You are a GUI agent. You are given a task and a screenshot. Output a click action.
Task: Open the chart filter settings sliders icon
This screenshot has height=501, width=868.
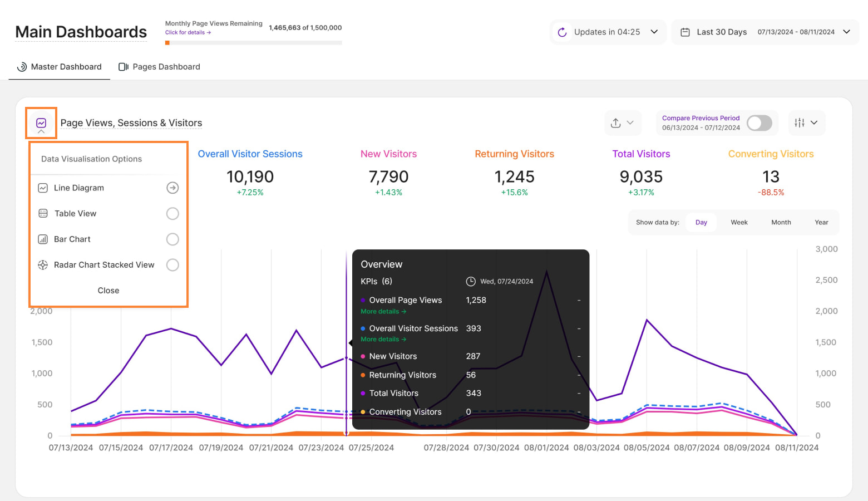point(800,123)
